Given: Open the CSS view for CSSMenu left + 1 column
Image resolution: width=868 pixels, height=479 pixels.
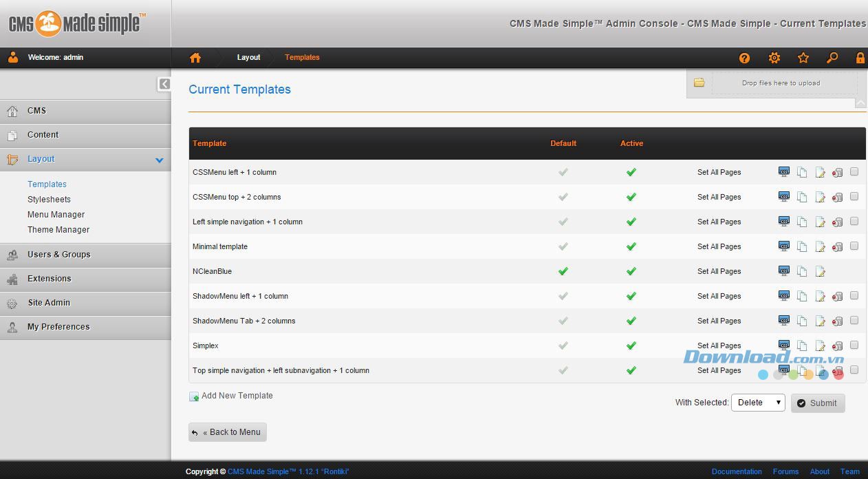Looking at the screenshot, I should tap(783, 171).
